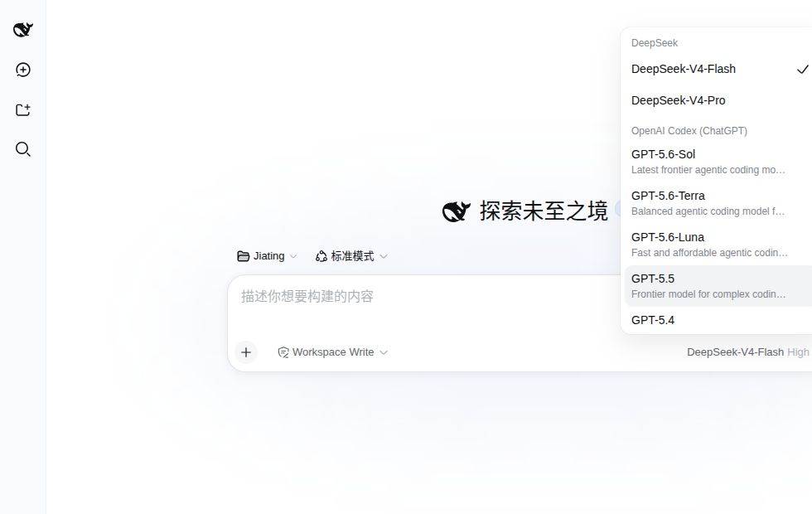Click the Jiating folder icon
The height and width of the screenshot is (514, 812).
point(243,256)
